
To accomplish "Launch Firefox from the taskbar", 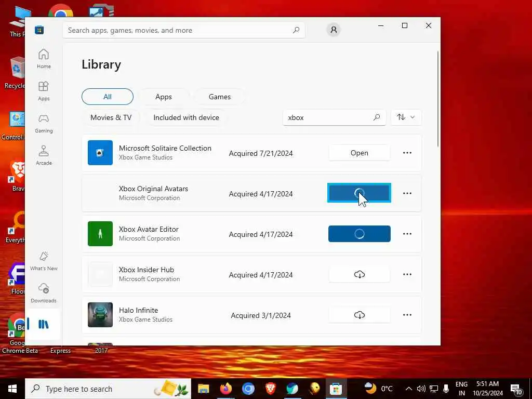I will click(x=226, y=389).
